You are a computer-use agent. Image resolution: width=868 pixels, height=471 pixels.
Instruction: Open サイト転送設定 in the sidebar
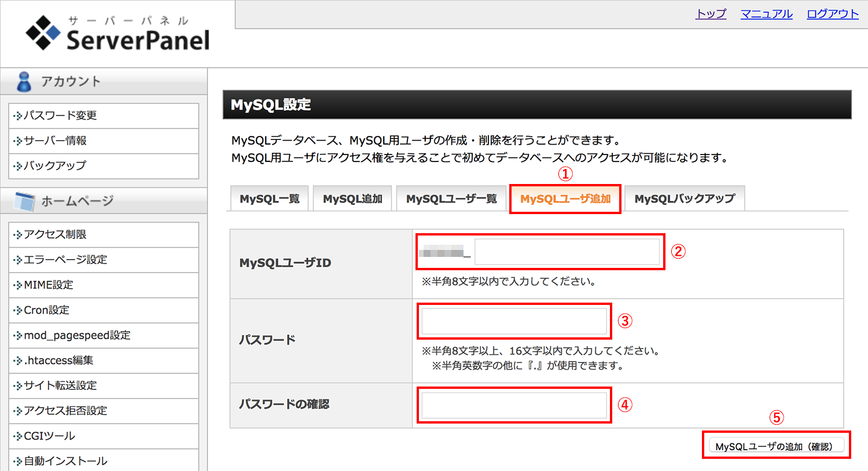[x=104, y=385]
